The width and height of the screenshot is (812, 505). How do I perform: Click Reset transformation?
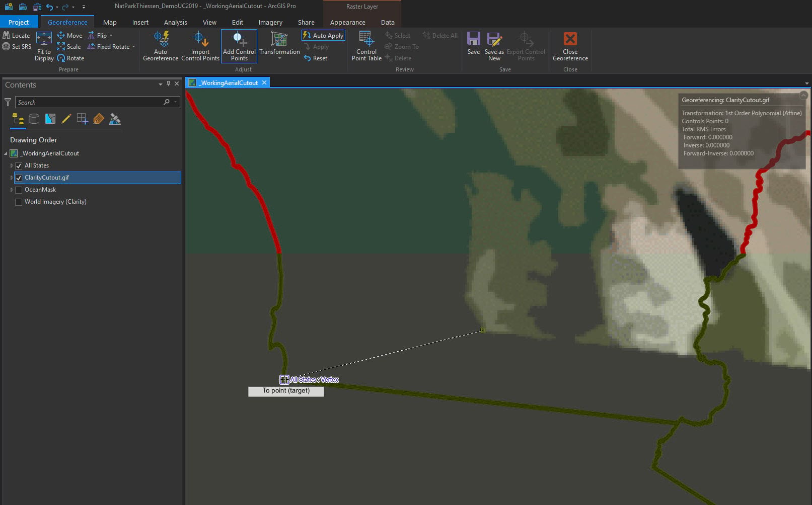[x=316, y=58]
